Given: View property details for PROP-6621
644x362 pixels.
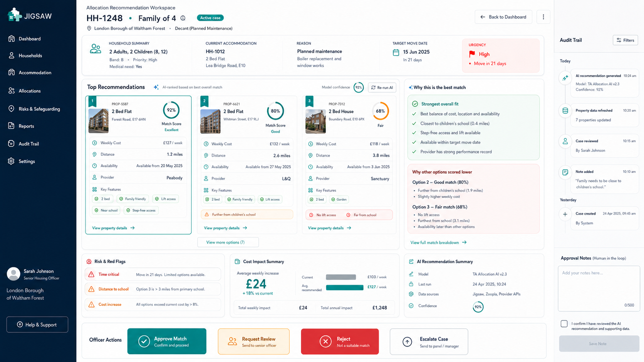Looking at the screenshot, I should 225,228.
